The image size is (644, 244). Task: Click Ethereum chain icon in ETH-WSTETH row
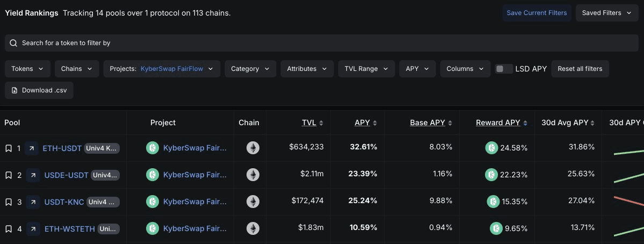click(253, 229)
